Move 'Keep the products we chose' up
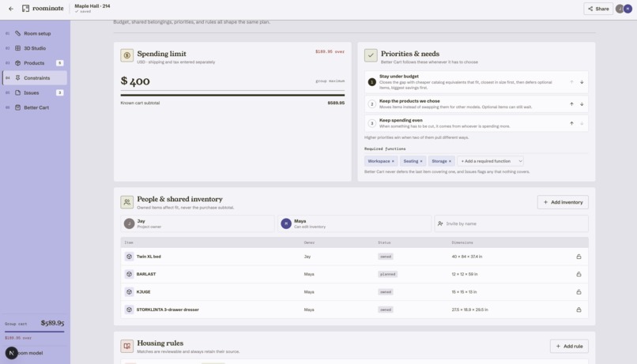The image size is (637, 364). [571, 104]
